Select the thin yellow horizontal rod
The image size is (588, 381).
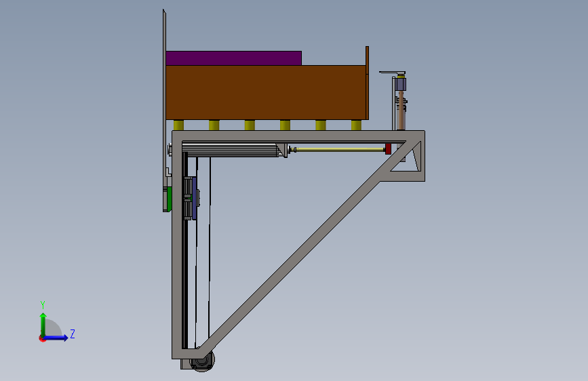click(340, 149)
